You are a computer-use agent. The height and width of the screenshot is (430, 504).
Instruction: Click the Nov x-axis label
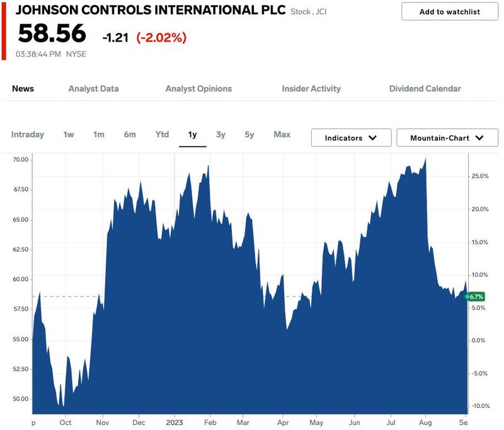pyautogui.click(x=103, y=422)
